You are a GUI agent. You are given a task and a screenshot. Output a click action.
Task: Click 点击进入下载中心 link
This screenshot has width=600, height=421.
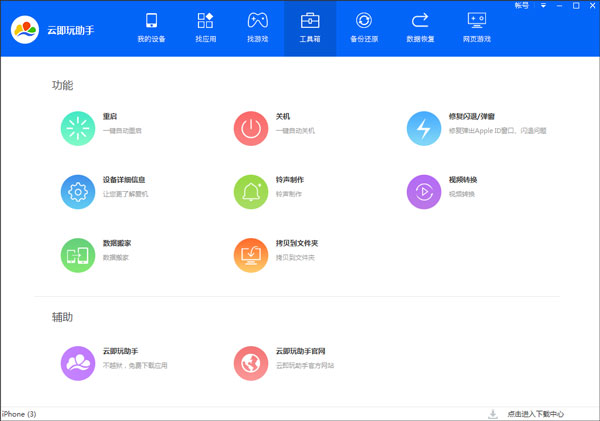point(536,413)
